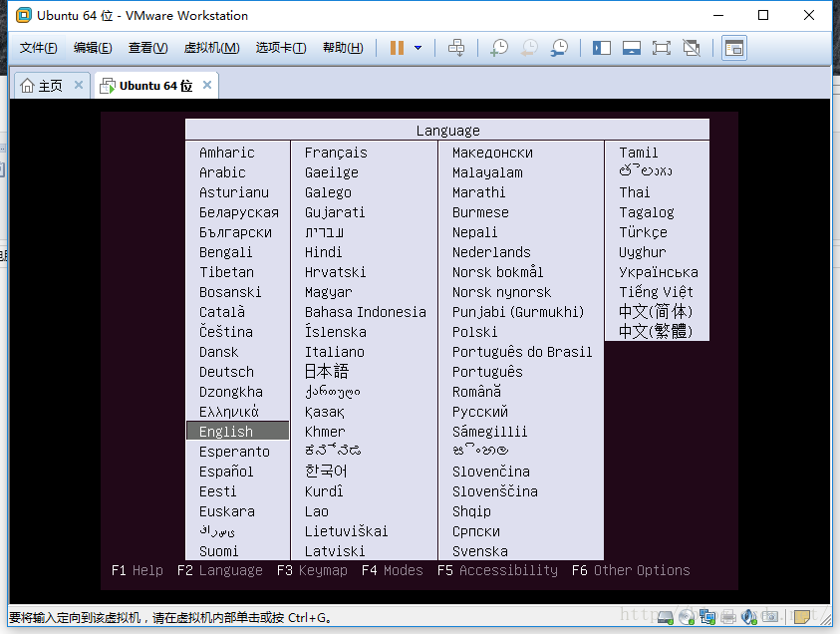Send Ctrl+Alt+Del to the virtual machine
The height and width of the screenshot is (634, 840).
456,48
